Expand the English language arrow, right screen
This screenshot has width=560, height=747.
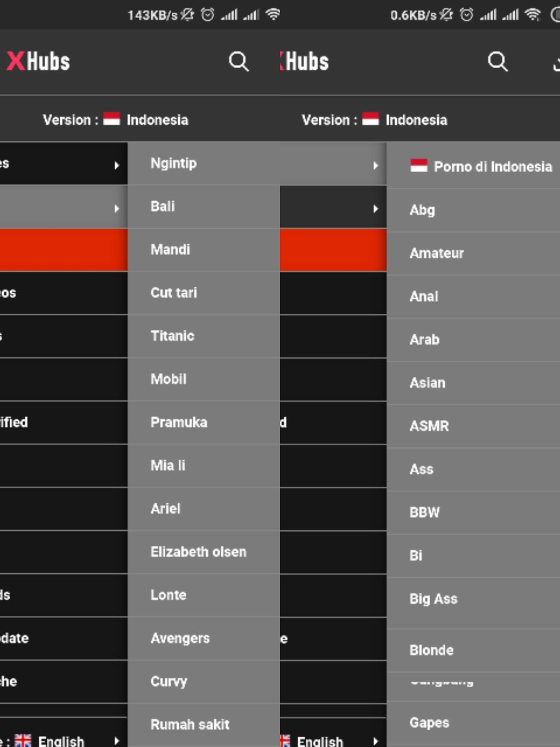coord(376,740)
